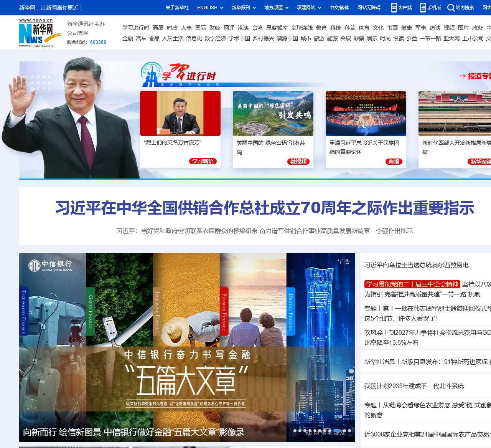Go to the 高层 nav channel

tap(158, 28)
